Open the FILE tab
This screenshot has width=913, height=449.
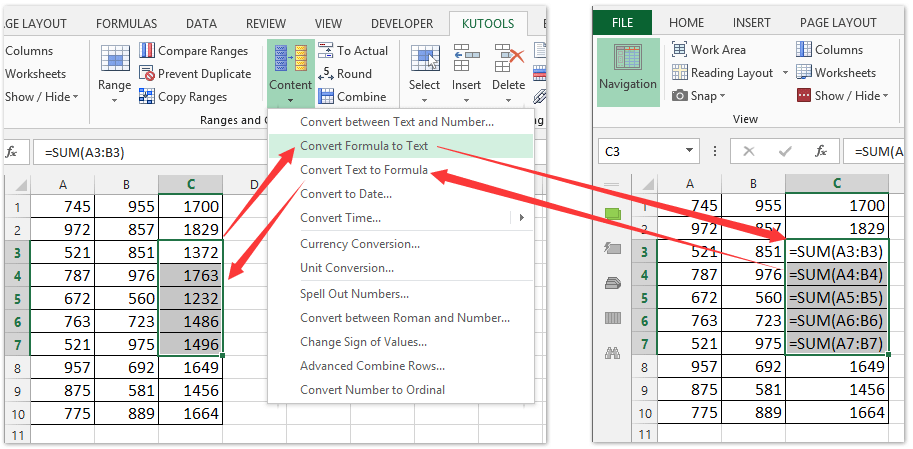[622, 22]
